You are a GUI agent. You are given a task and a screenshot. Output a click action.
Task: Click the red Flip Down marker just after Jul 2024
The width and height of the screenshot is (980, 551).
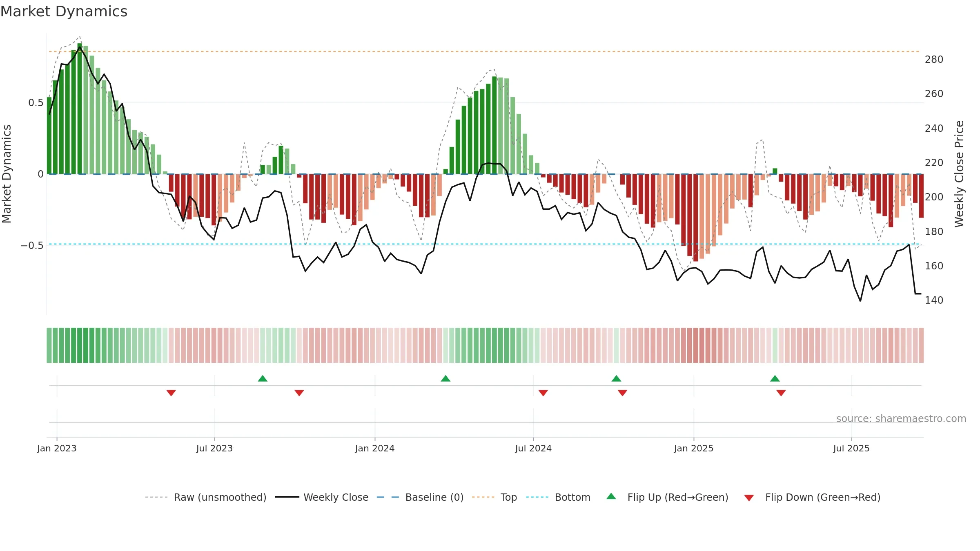point(543,393)
